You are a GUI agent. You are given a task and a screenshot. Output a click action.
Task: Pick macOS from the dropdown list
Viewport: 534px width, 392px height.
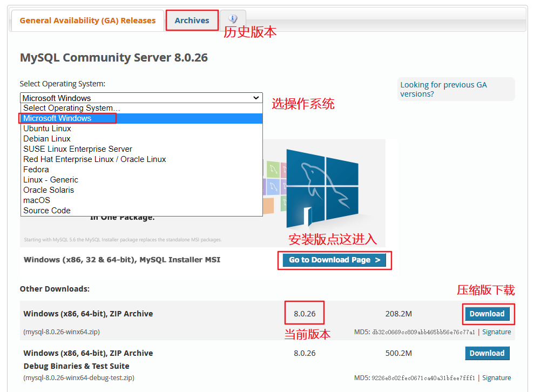pyautogui.click(x=37, y=200)
